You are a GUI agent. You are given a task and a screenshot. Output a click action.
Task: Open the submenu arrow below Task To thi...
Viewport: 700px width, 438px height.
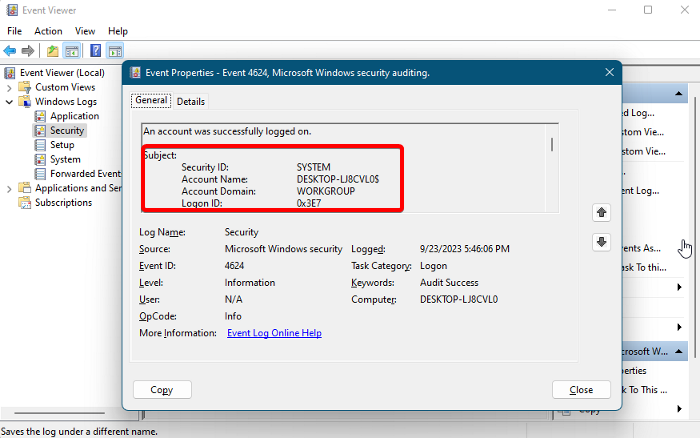(679, 287)
